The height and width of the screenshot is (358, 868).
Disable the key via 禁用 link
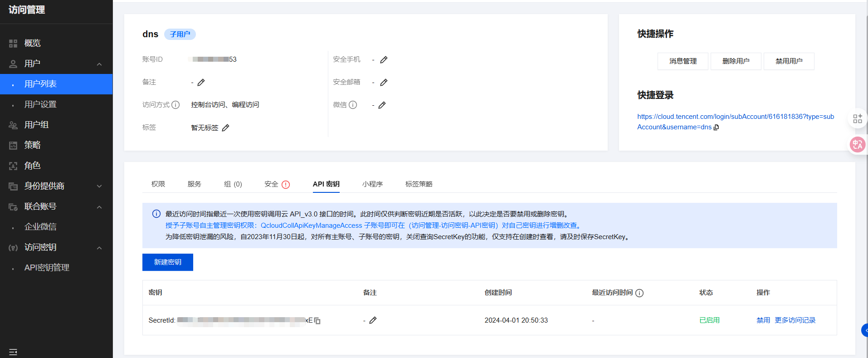pos(763,320)
